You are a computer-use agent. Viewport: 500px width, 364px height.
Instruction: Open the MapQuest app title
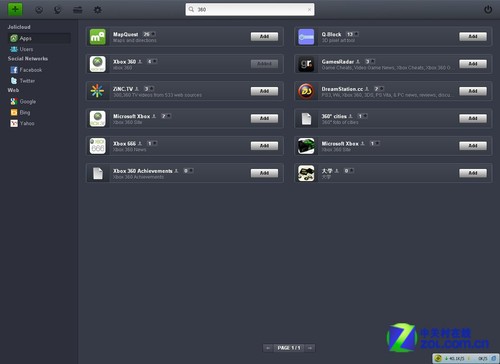click(125, 34)
